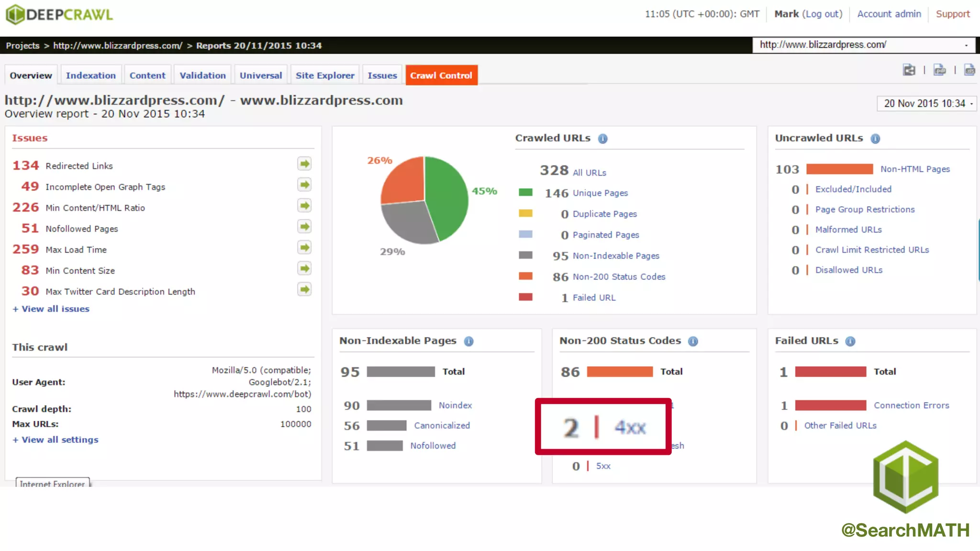The height and width of the screenshot is (551, 980).
Task: Open the project URL dropdown
Action: tap(864, 45)
